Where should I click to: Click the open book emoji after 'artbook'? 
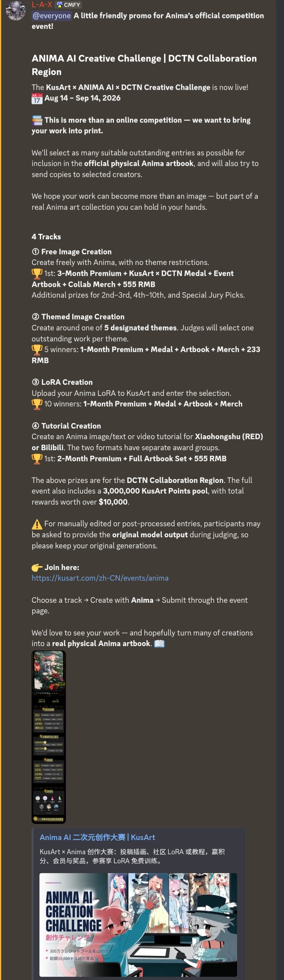coord(159,644)
